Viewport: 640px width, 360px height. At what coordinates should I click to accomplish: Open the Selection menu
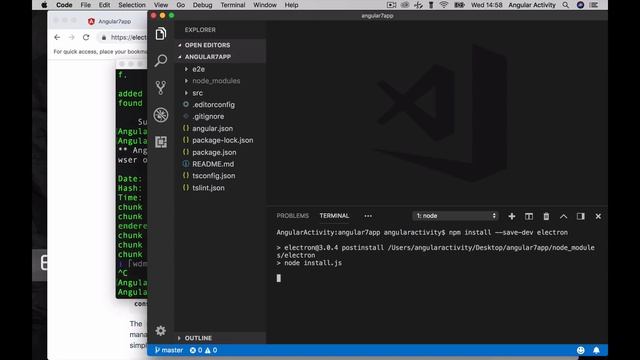(x=132, y=5)
